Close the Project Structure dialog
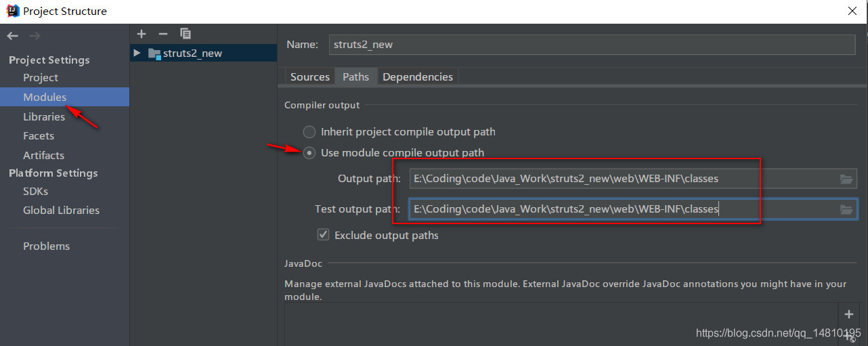Viewport: 868px width, 346px height. click(x=852, y=11)
